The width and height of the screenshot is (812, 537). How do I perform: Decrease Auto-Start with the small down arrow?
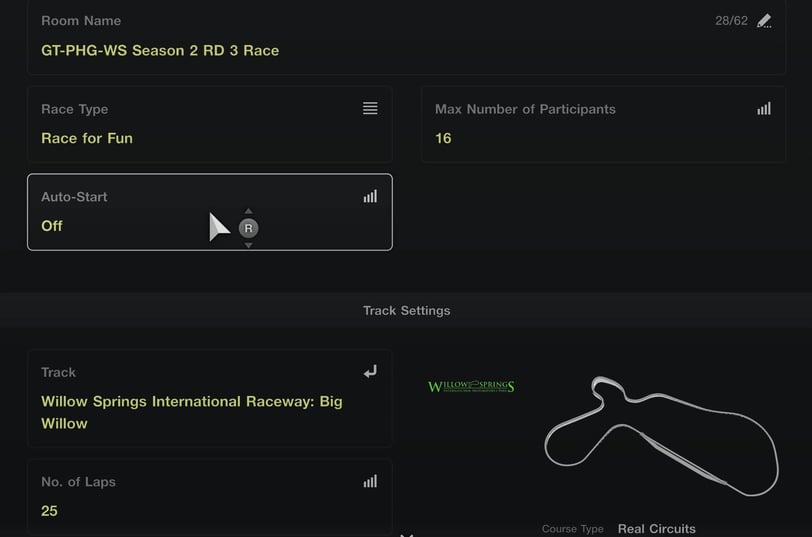(249, 245)
